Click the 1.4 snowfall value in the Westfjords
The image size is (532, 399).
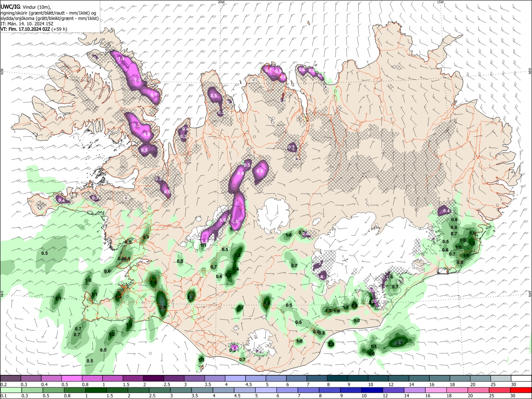(121, 59)
